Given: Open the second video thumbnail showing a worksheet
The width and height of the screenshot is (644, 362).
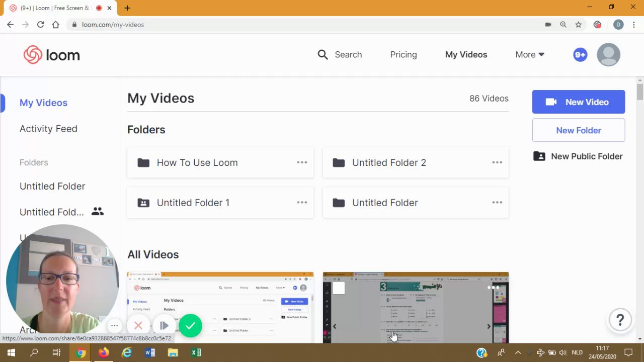Looking at the screenshot, I should point(416,307).
